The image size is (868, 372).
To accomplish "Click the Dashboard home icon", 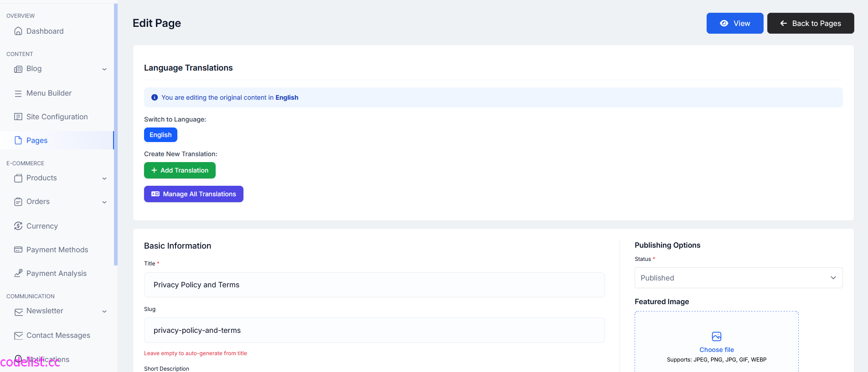I will click(x=18, y=31).
